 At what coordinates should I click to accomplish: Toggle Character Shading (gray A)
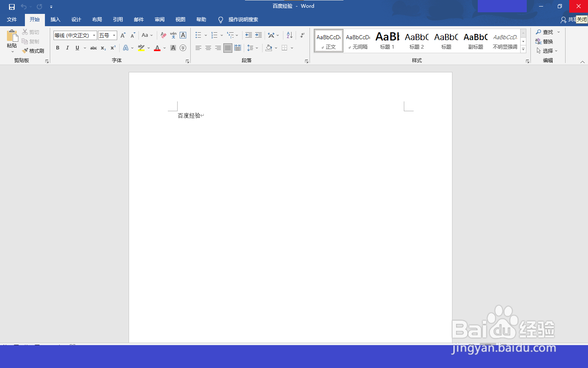(x=173, y=48)
